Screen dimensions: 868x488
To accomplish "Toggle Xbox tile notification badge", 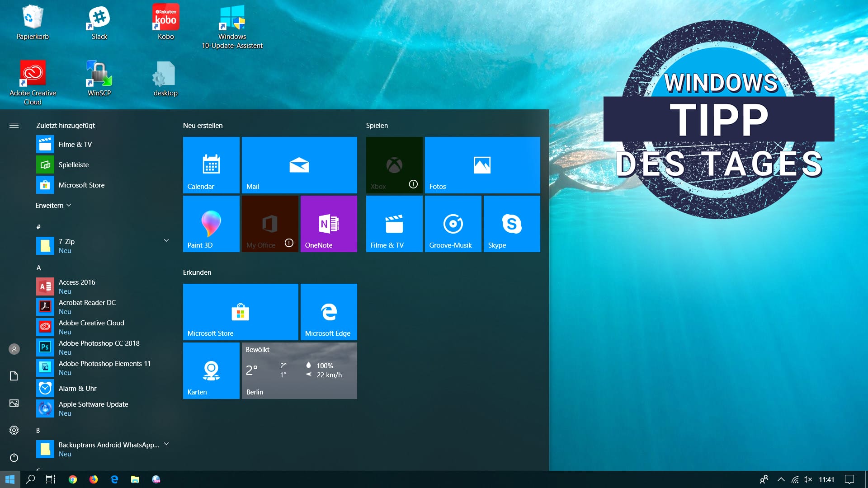I will (x=413, y=184).
